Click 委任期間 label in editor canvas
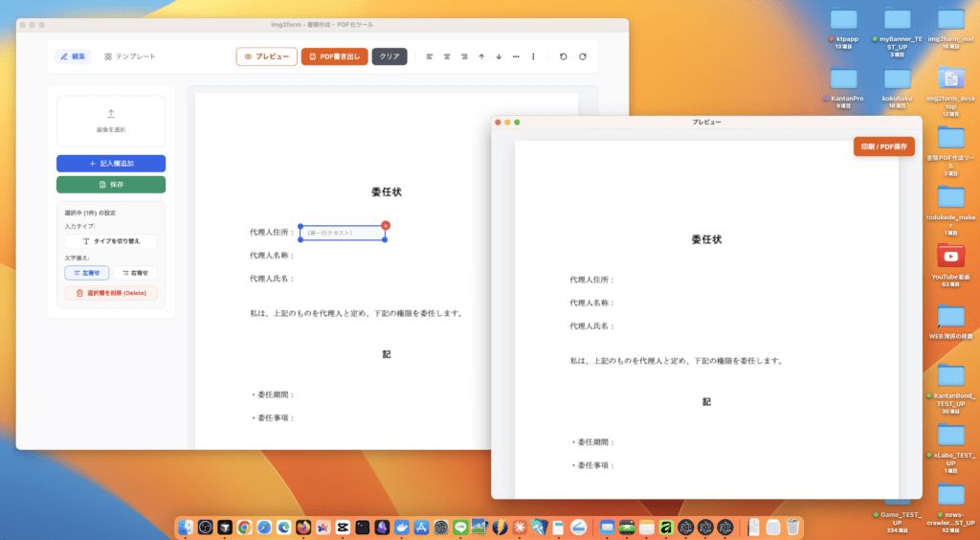The width and height of the screenshot is (980, 540). [273, 394]
